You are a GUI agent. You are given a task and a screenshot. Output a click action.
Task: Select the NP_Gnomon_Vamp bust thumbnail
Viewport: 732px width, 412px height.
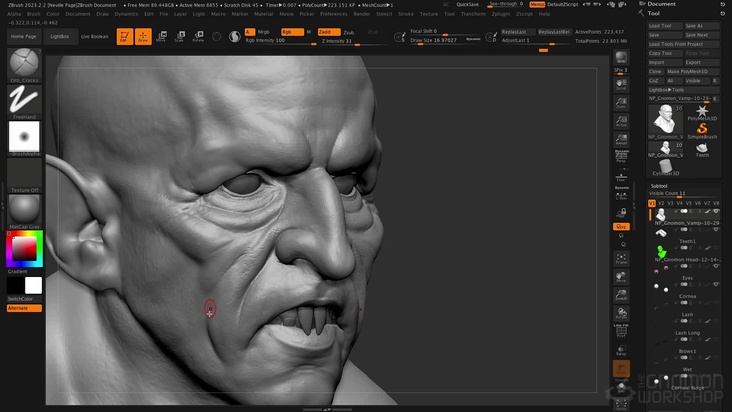(666, 117)
